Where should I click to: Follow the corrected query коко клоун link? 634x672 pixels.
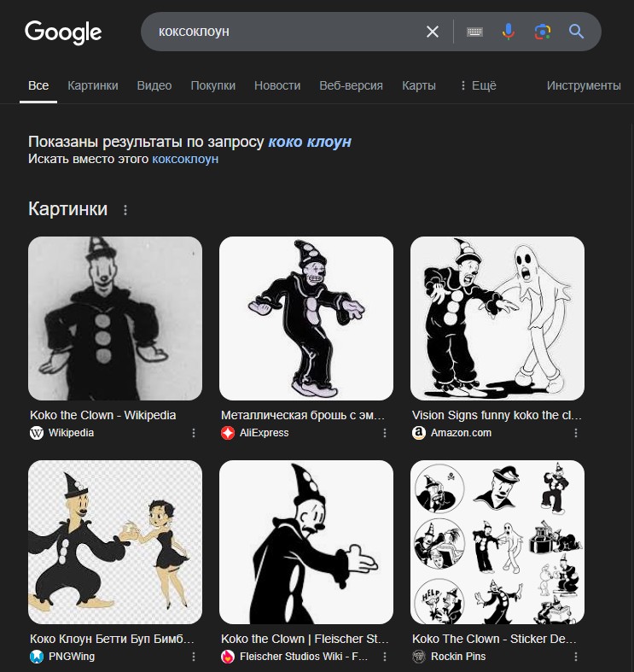pos(310,142)
